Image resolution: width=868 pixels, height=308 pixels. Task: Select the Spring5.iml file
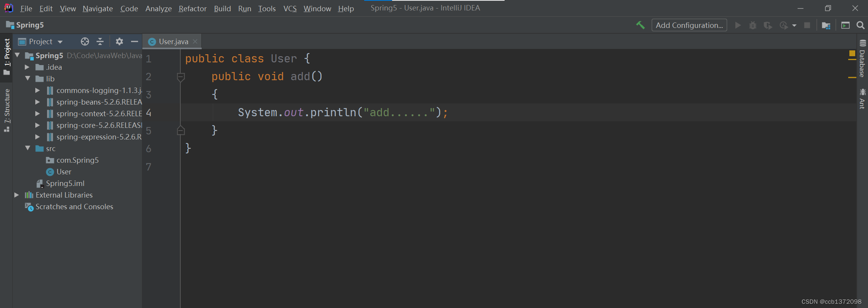[x=65, y=183]
